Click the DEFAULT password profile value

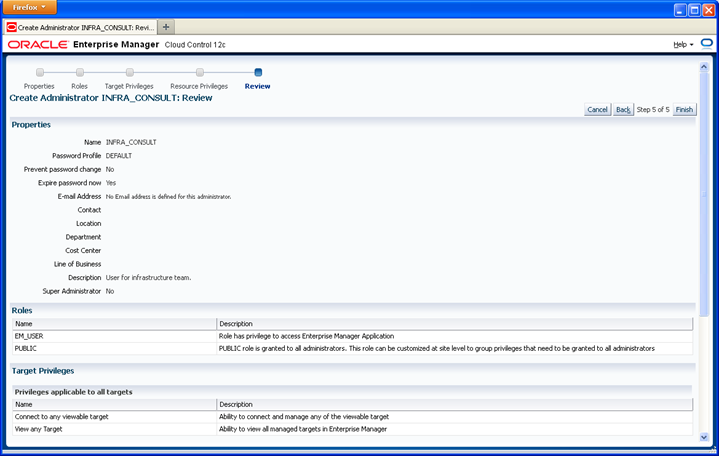[119, 156]
